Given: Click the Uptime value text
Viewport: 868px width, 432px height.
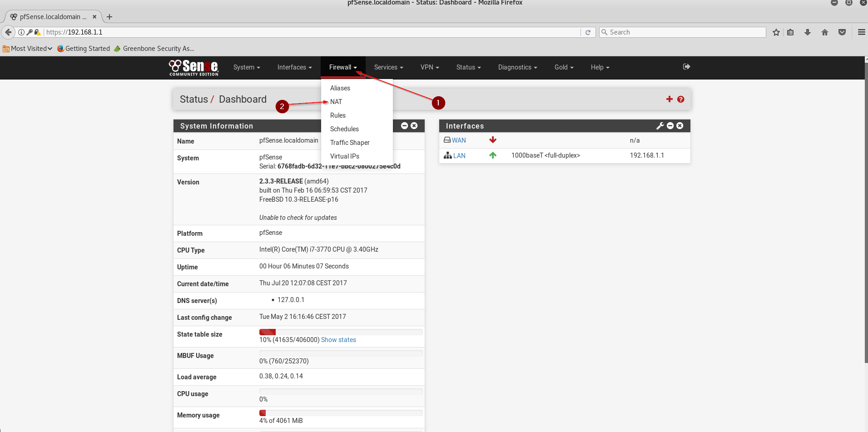Looking at the screenshot, I should pos(304,266).
